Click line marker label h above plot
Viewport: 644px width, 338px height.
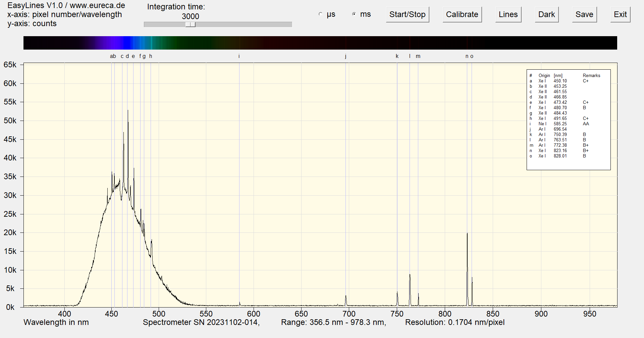coord(151,56)
